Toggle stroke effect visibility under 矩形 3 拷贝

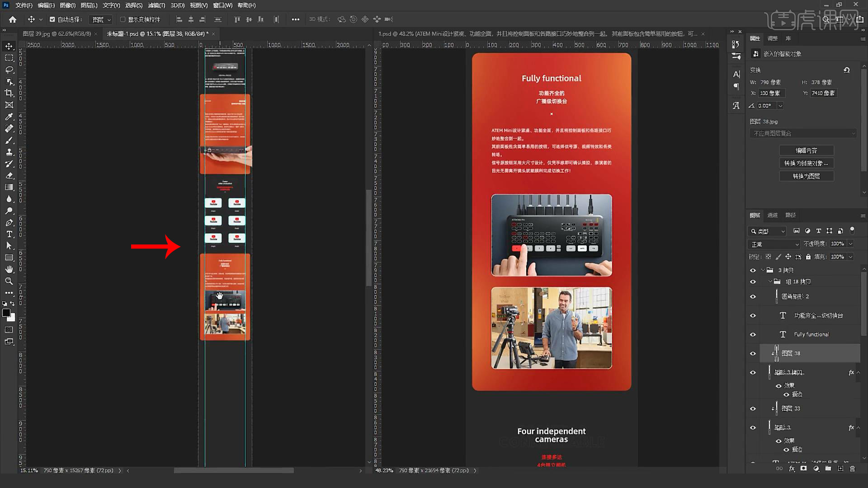click(x=786, y=394)
